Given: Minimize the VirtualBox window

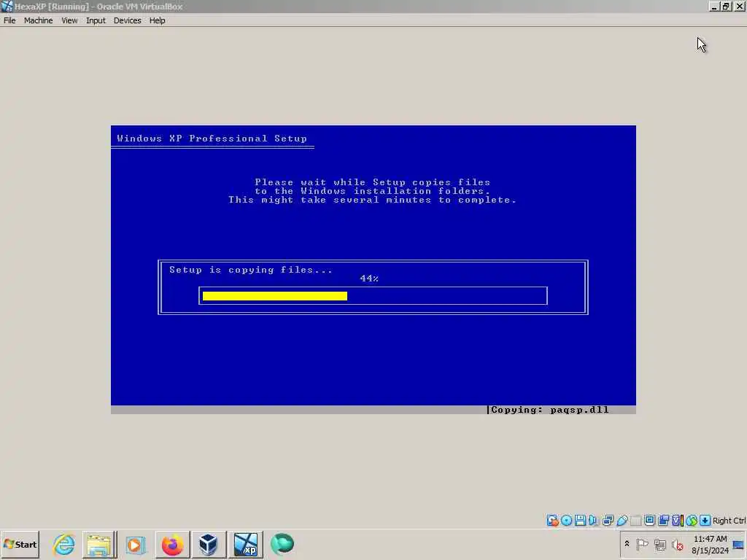Looking at the screenshot, I should (x=713, y=6).
